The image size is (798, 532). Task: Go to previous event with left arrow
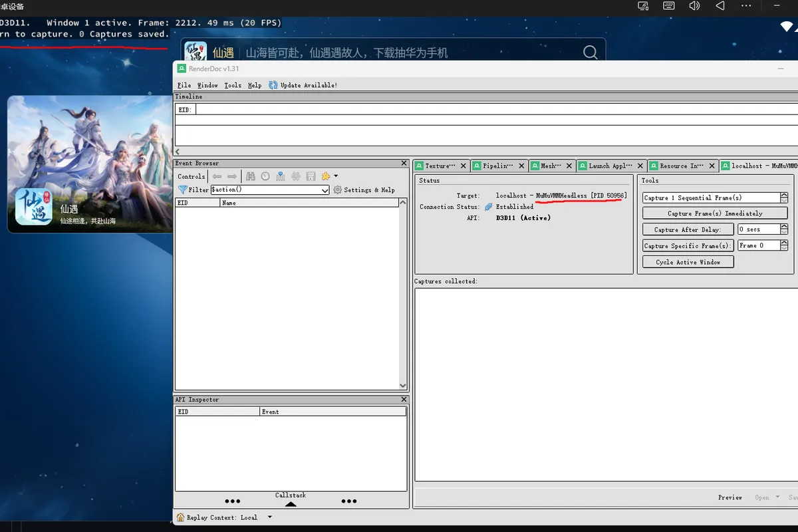click(217, 176)
